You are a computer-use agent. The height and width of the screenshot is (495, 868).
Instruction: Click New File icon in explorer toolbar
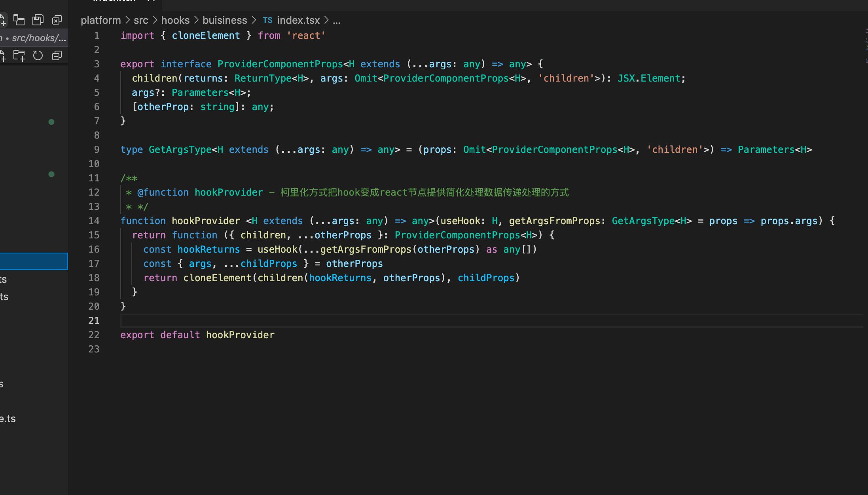(2, 55)
